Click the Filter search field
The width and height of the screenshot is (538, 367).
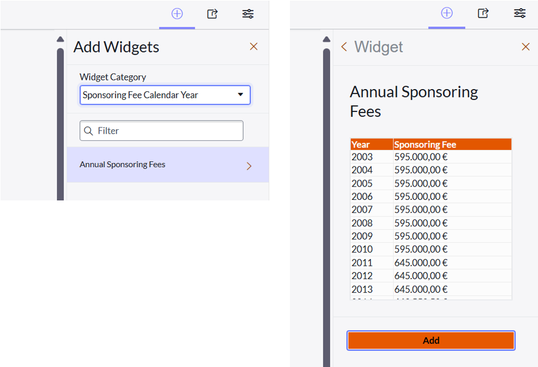[162, 131]
